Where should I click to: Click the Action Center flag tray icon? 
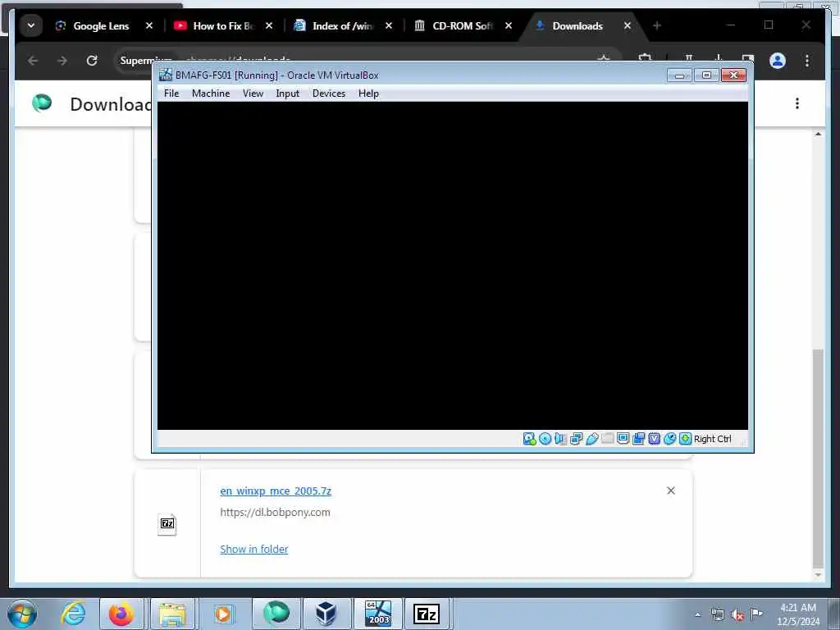(756, 614)
